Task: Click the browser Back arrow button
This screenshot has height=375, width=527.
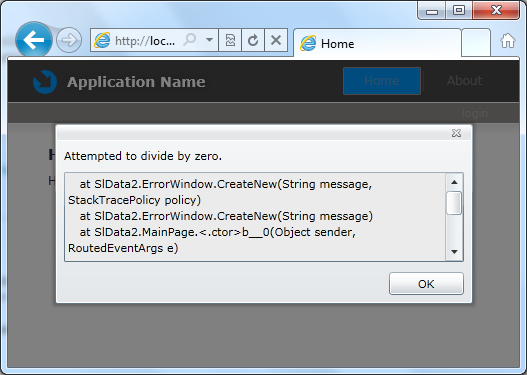Action: click(34, 40)
